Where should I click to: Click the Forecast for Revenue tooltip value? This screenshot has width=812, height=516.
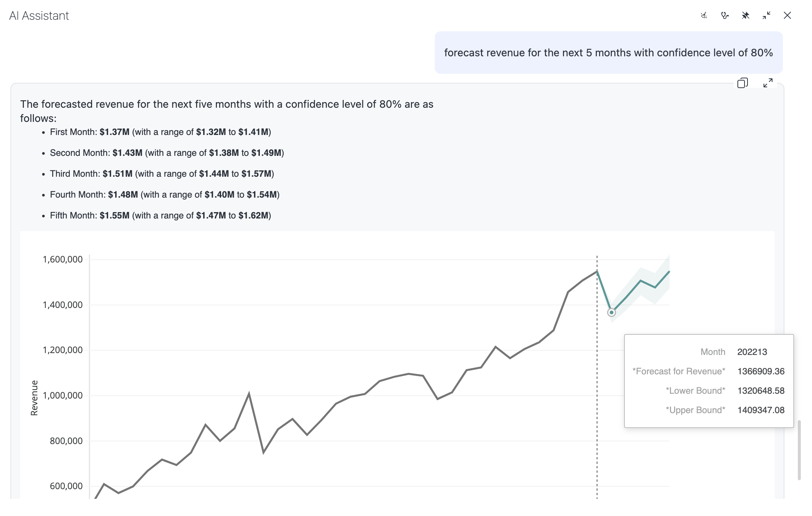click(761, 371)
